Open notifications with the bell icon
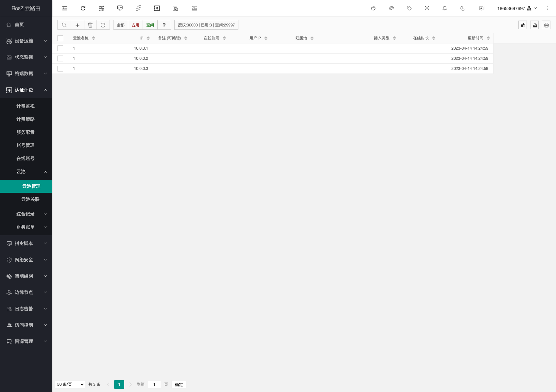Viewport: 556px width, 392px height. (444, 8)
